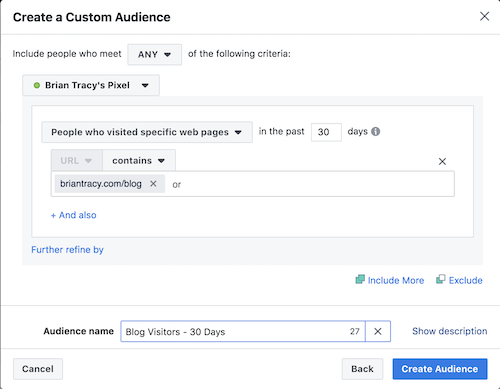Screen dimensions: 500x389
Task: Click the Cancel button
Action: click(38, 369)
